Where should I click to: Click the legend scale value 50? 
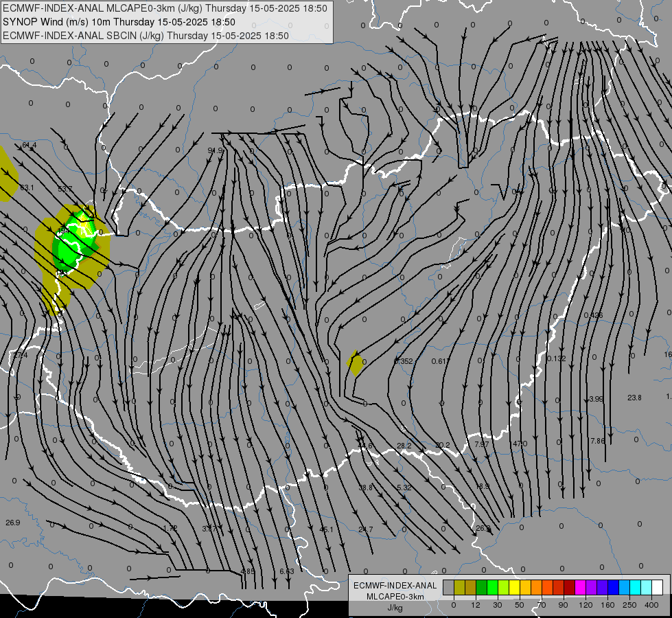tap(520, 605)
